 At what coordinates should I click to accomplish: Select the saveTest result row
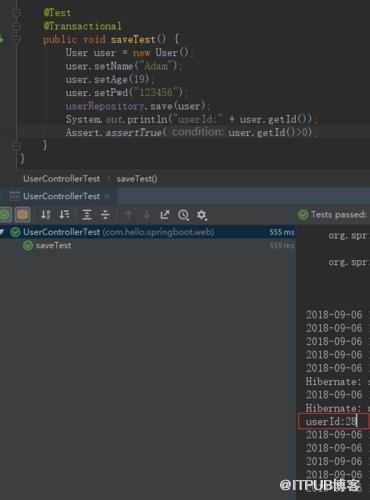tap(147, 246)
